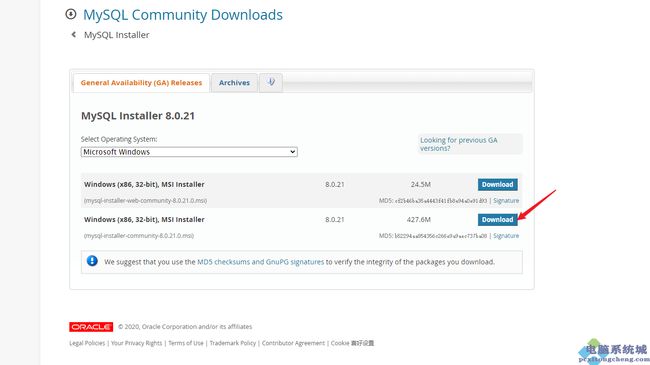The image size is (650, 365).
Task: Open Your Privacy Rights footer link
Action: 136,343
